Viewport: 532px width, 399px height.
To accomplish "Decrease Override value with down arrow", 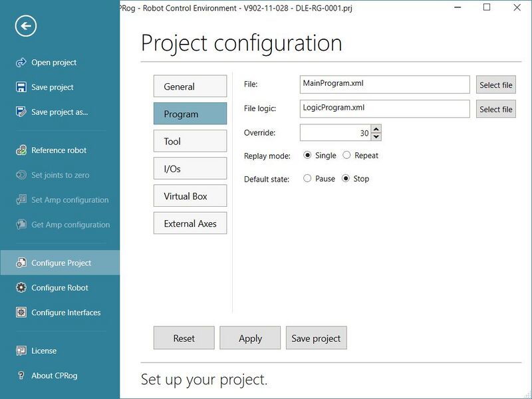I will pyautogui.click(x=376, y=137).
